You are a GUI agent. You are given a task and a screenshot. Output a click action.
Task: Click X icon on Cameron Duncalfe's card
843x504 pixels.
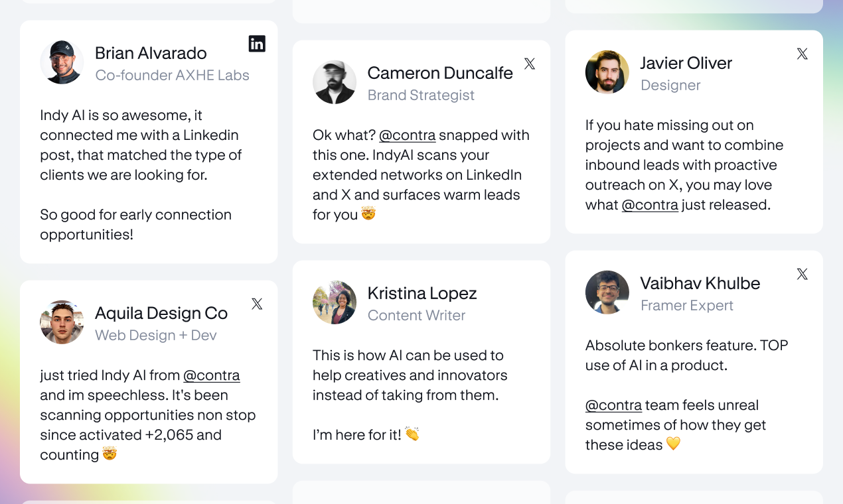[x=530, y=64]
